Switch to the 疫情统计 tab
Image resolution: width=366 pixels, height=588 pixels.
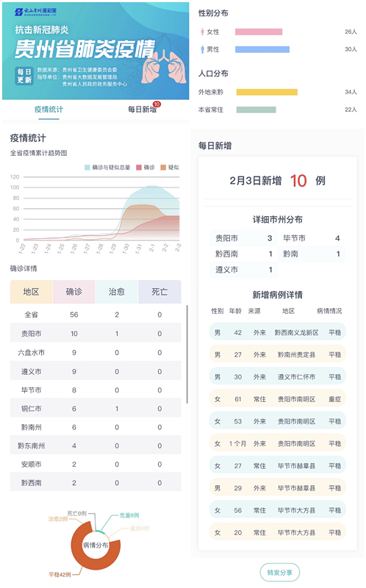point(49,110)
